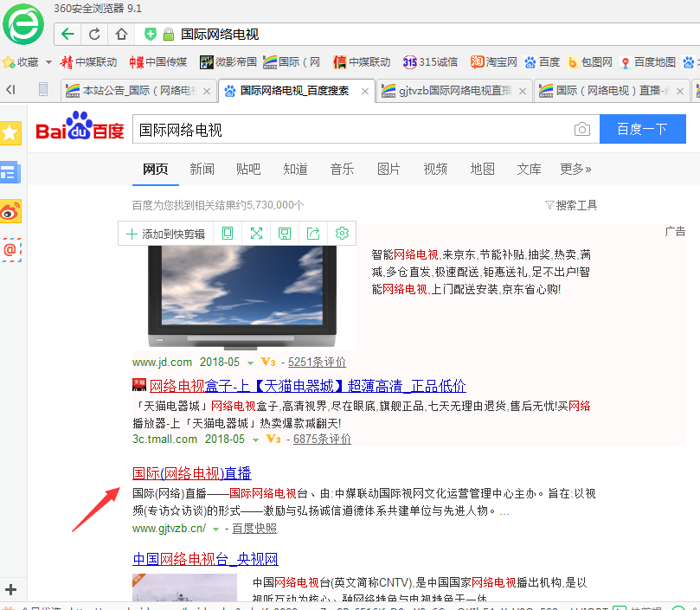Screen dimensions: 700x610
Task: Click the green security shield icon
Action: click(151, 34)
